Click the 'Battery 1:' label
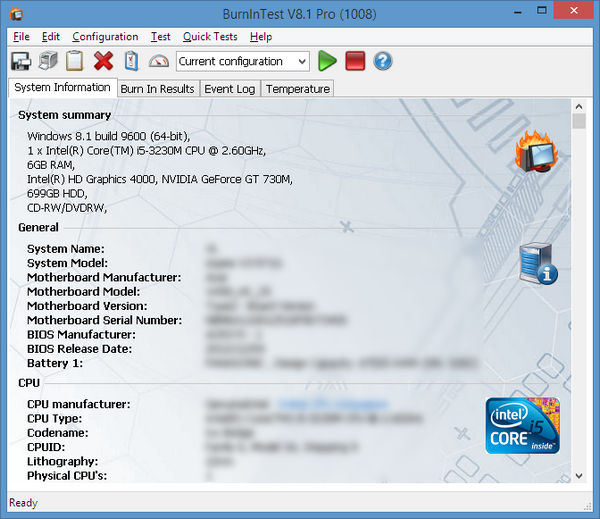The image size is (600, 519). pos(55,363)
